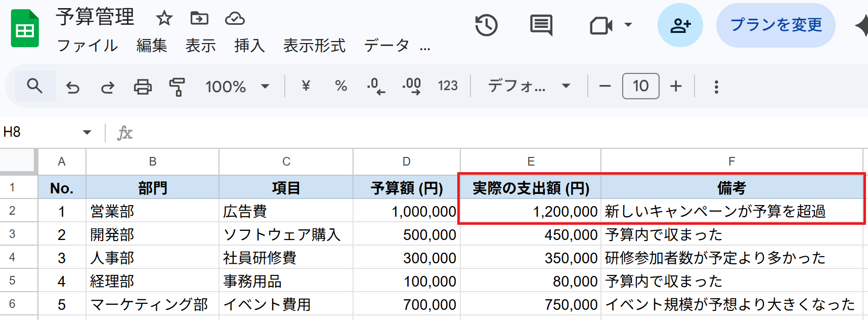Click the 社員研修費 cell
This screenshot has height=320, width=868.
coord(286,258)
